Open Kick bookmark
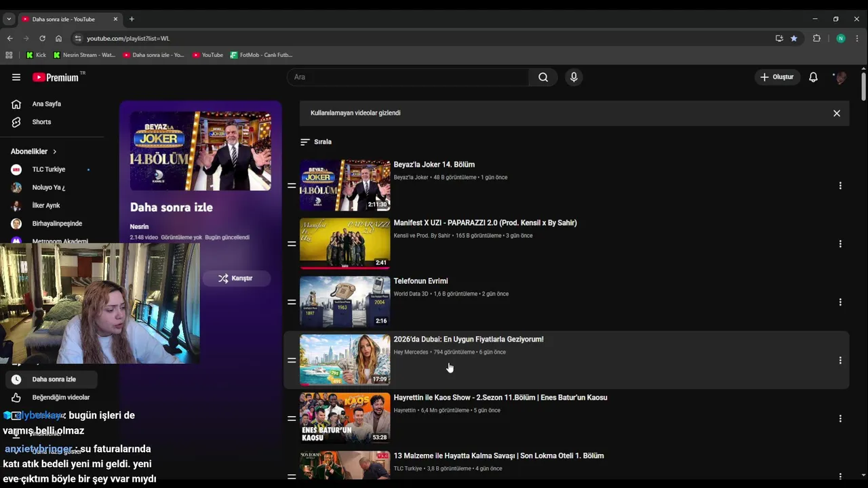Screen dimensions: 868x488 pyautogui.click(x=36, y=55)
